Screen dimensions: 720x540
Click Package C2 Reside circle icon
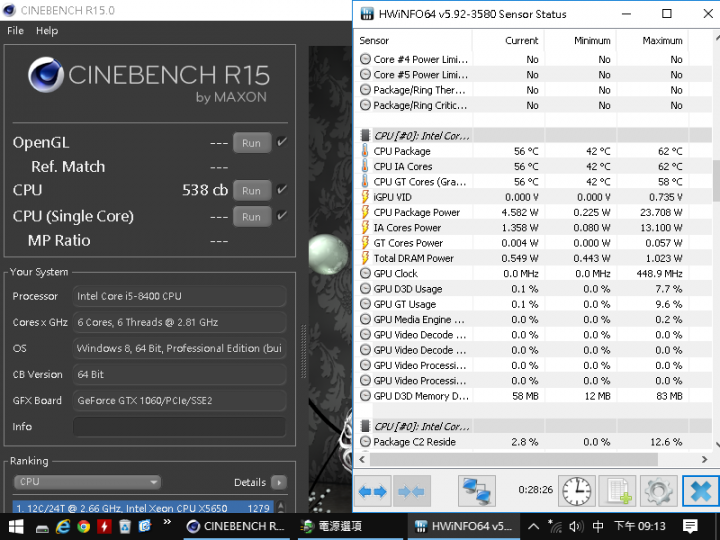pyautogui.click(x=365, y=442)
